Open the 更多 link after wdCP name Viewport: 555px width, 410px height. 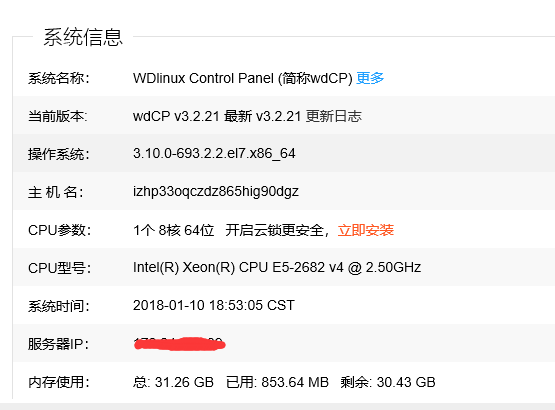tap(370, 78)
